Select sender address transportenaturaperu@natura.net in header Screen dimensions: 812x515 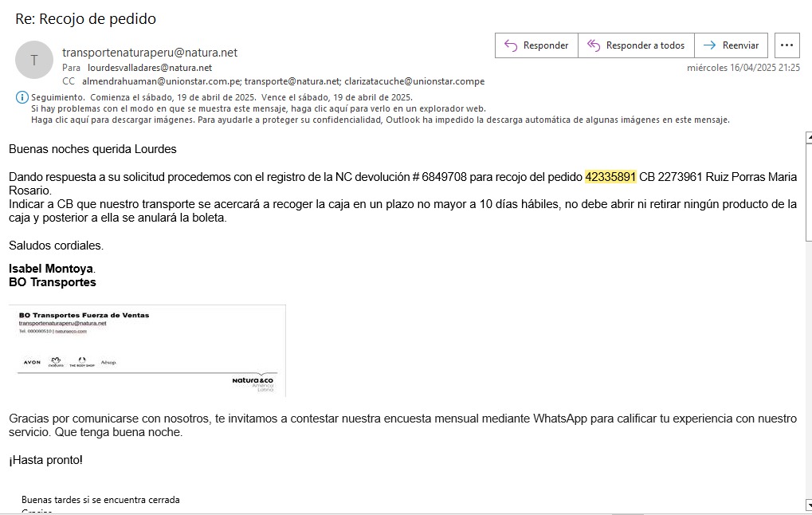150,53
